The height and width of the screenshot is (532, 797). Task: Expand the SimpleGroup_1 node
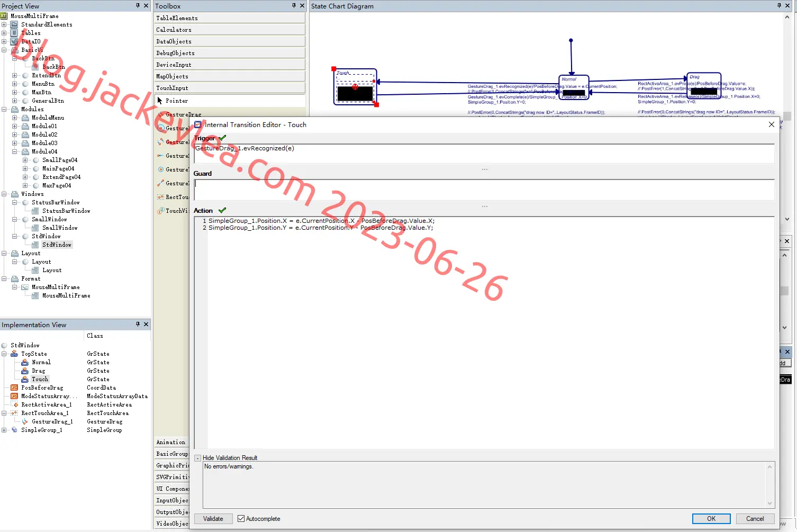tap(4, 430)
